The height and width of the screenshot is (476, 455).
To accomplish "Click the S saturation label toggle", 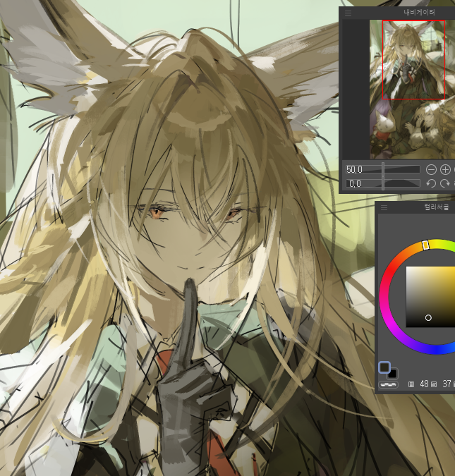I will coord(434,384).
